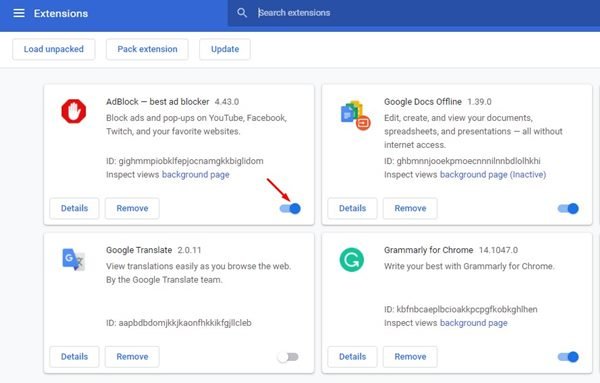
Task: Click AdBlock version 4.43.0
Action: pyautogui.click(x=227, y=102)
